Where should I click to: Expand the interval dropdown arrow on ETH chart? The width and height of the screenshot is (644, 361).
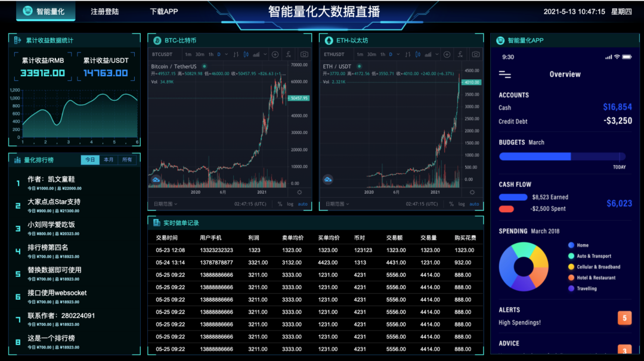pos(398,54)
